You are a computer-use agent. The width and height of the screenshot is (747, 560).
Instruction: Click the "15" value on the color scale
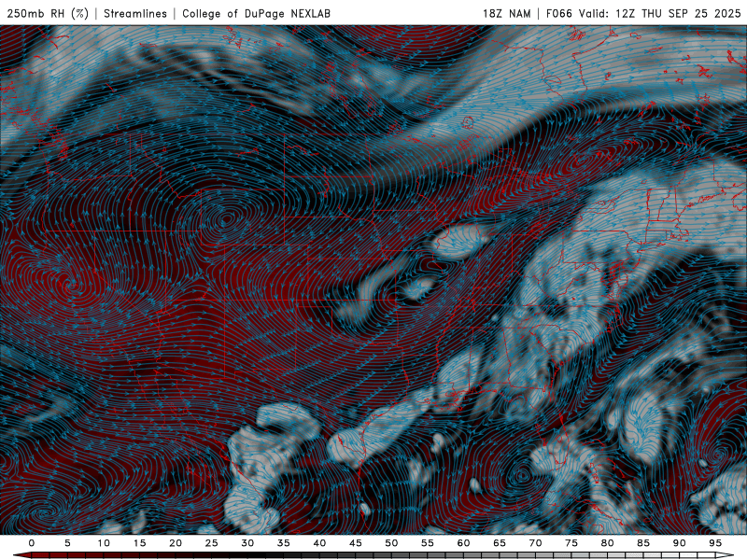click(139, 543)
